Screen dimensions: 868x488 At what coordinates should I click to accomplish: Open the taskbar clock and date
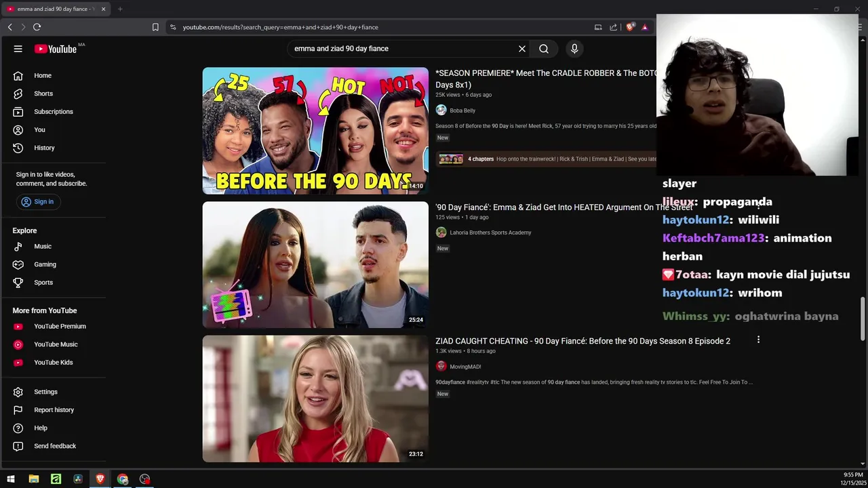(852, 479)
